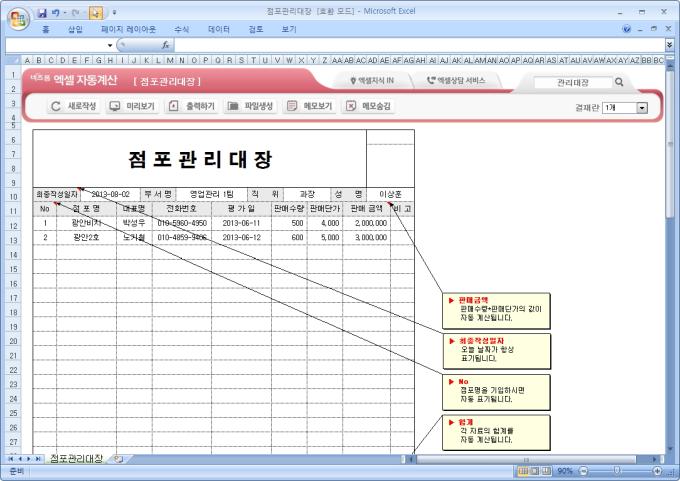Screen dimensions: 680x481
Task: Click the 메모숨김 button
Action: pyautogui.click(x=368, y=106)
